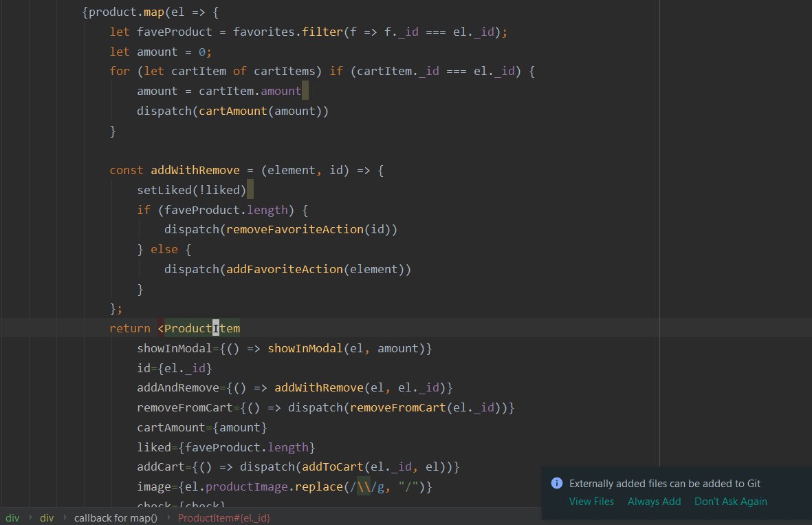Click 'Externally added files can be added to Git' text
This screenshot has width=812, height=525.
(x=664, y=484)
